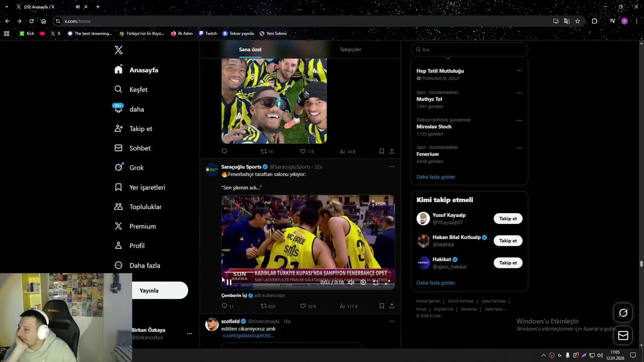This screenshot has height=362, width=644.
Task: Open Saraçoğlu Sports profile name
Action: (x=241, y=167)
